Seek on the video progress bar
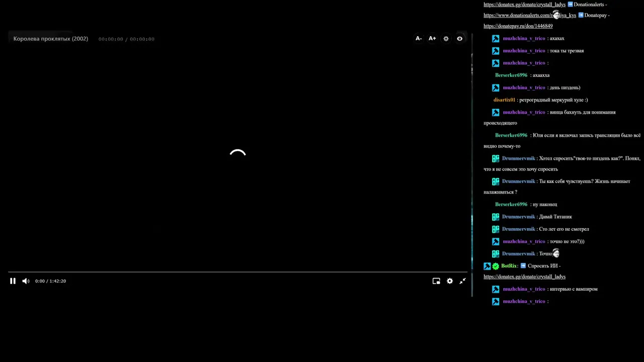The width and height of the screenshot is (644, 362). click(237, 272)
